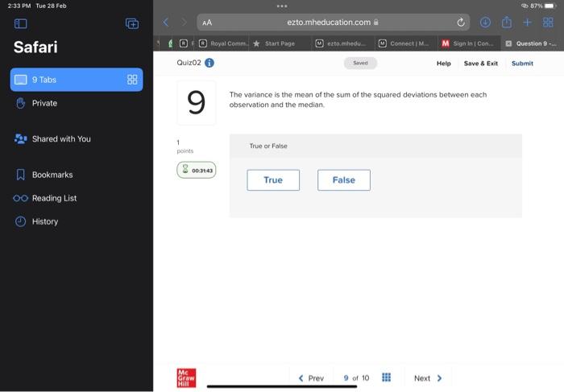Click the battery indicator in status bar

coord(549,6)
